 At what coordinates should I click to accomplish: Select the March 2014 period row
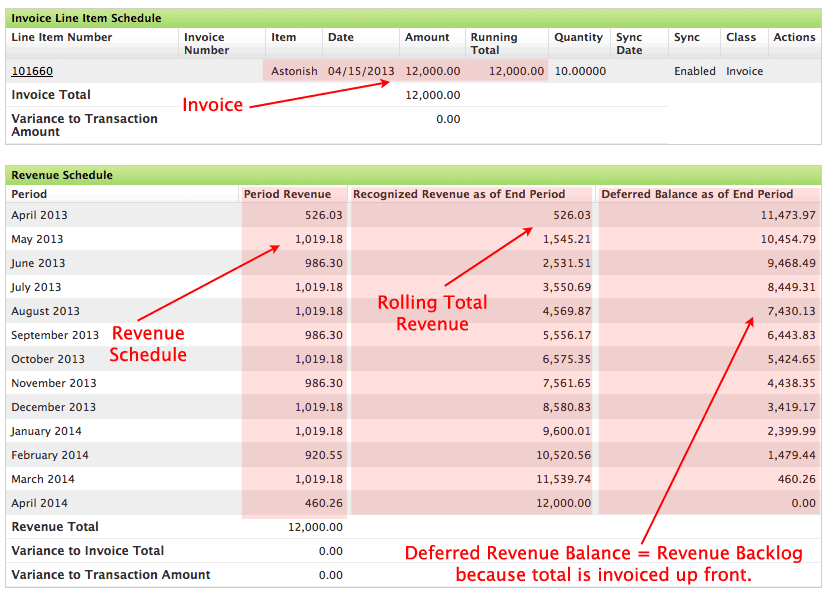[413, 479]
